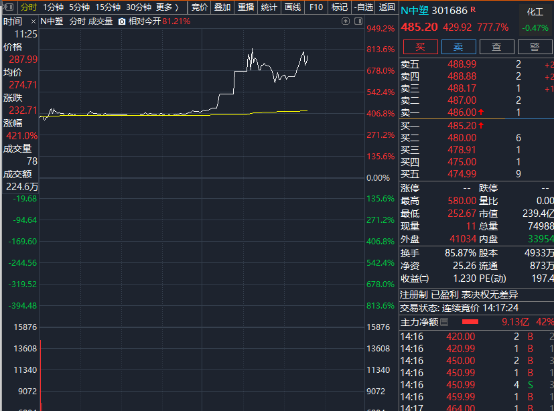The width and height of the screenshot is (554, 411).
Task: Select the 卖四 price 488.88
Action: (462, 76)
